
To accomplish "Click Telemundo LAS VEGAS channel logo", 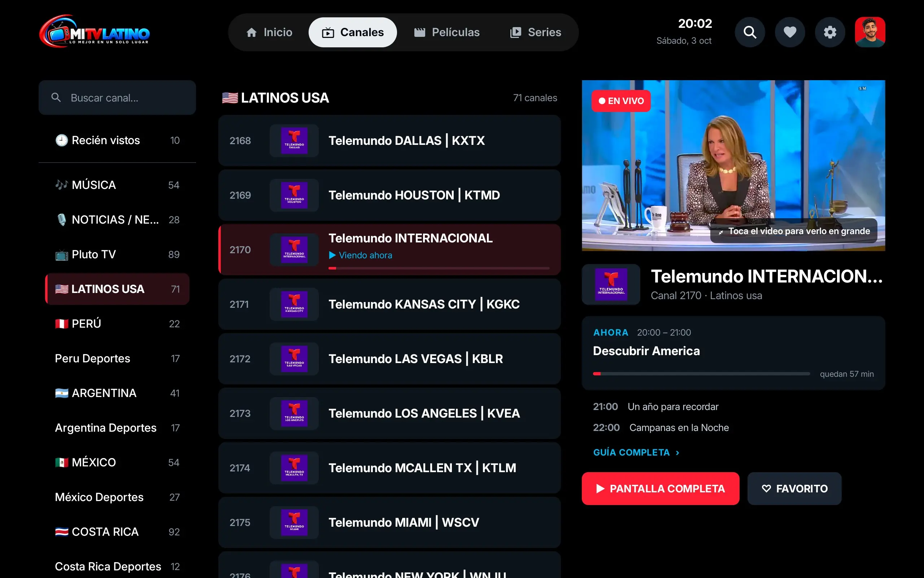I will (294, 359).
